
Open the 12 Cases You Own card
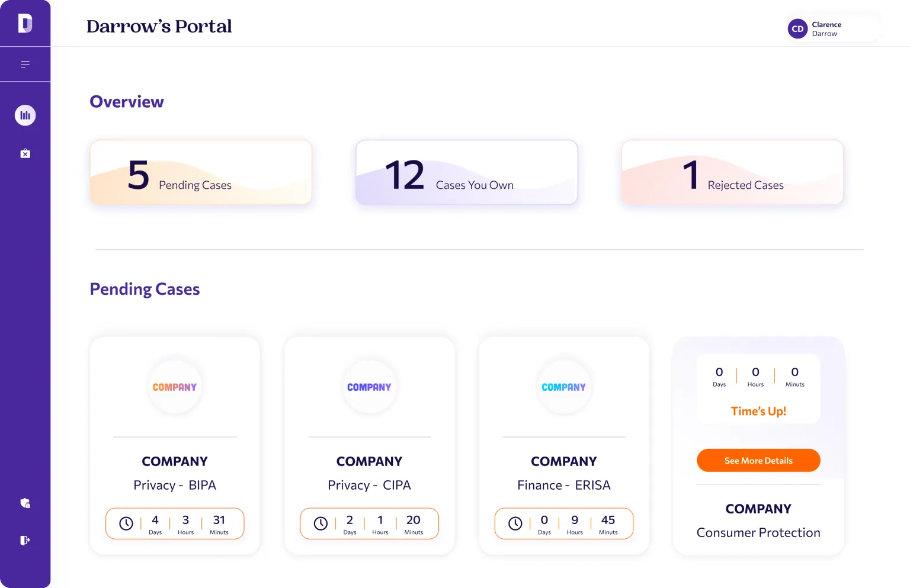(x=467, y=172)
